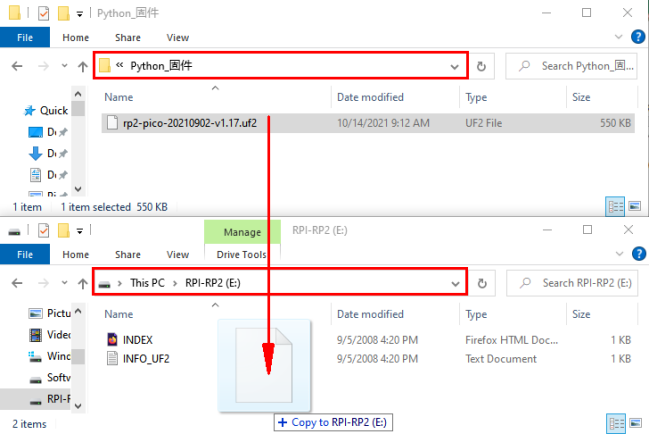Open recent locations dropdown in RPI-RP2 window

pos(64,283)
